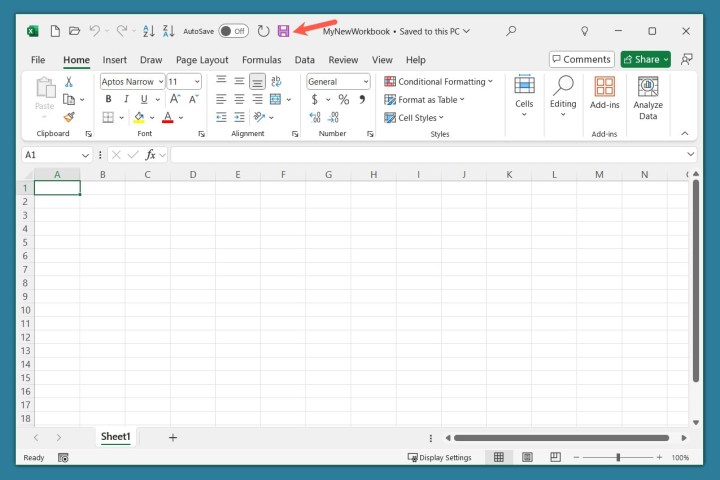Switch to the Formulas ribbon tab
720x480 pixels.
[261, 60]
